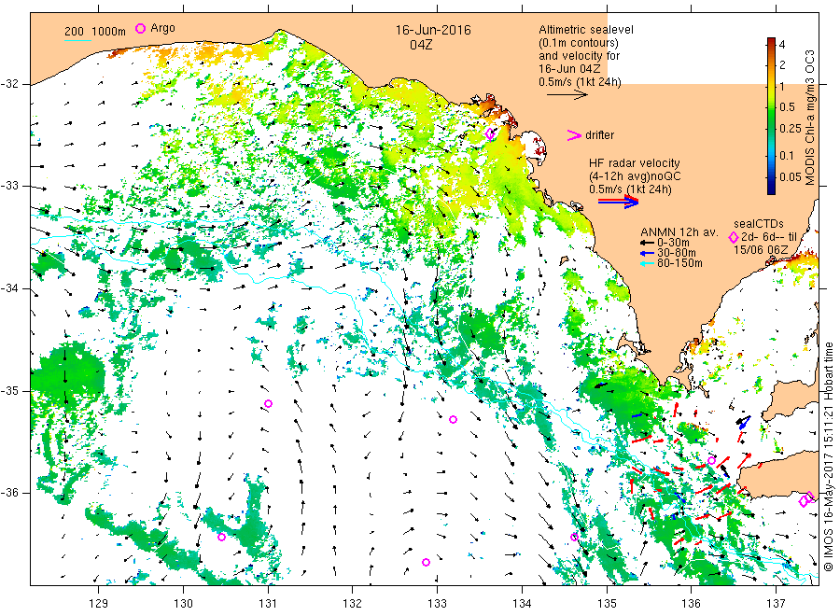Click the dark red top of the color bar
Screen dimensions: 840x616
tap(771, 41)
